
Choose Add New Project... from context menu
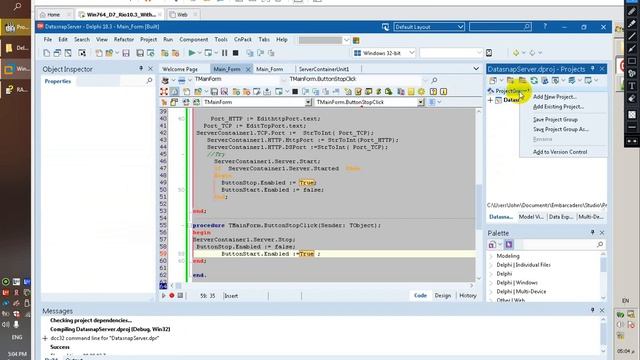(555, 97)
